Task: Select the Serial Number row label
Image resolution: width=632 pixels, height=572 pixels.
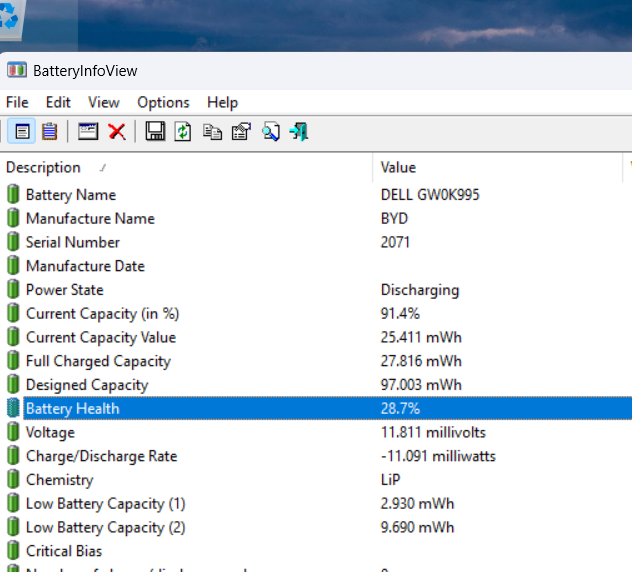Action: (73, 242)
